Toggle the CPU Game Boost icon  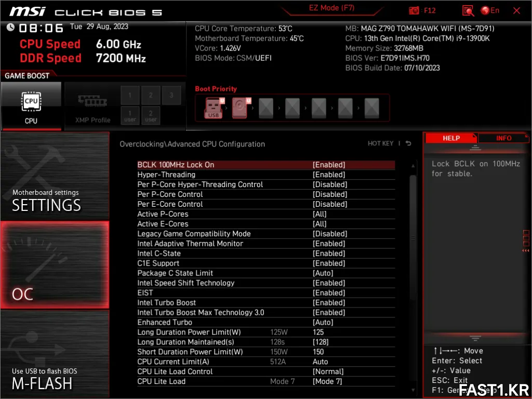[31, 107]
